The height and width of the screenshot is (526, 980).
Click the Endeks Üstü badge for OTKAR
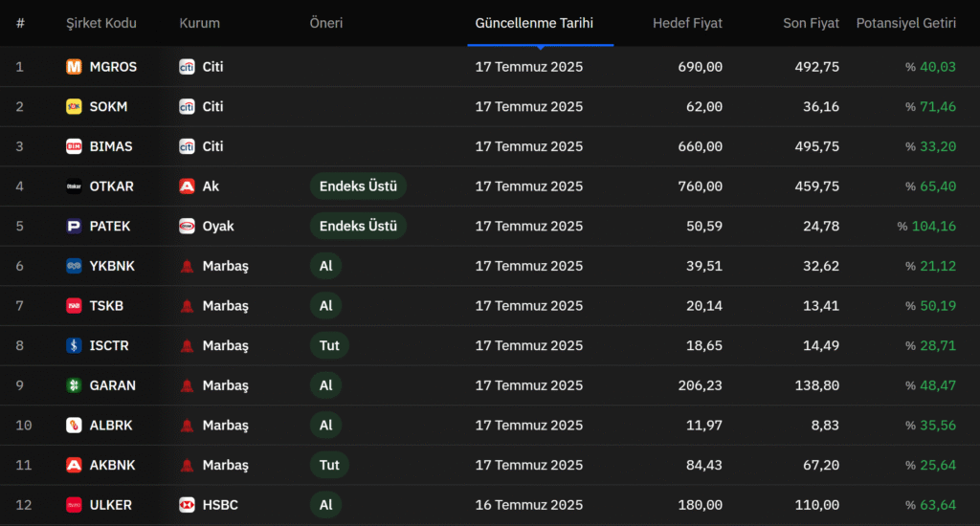point(358,186)
